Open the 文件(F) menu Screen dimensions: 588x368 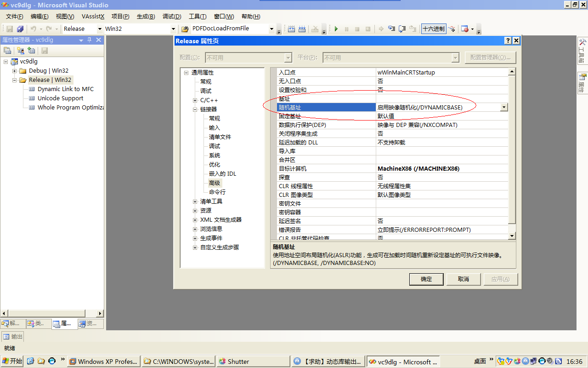click(x=15, y=17)
